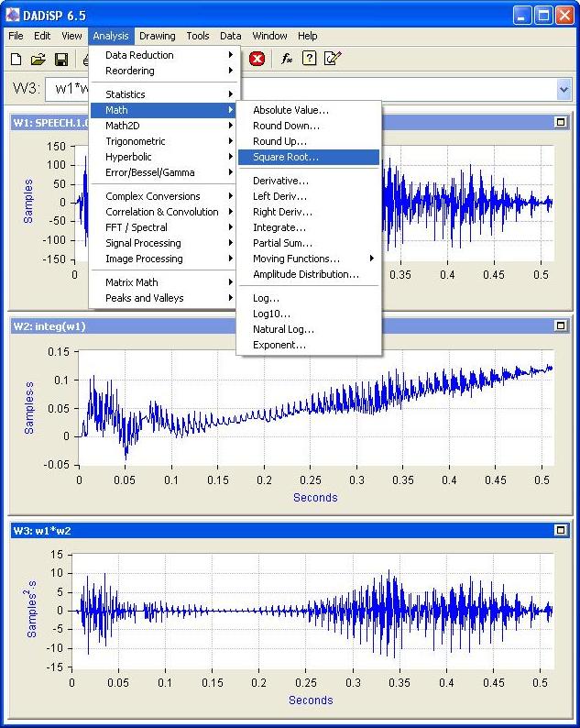Click the Samples² s y-axis label in W3

click(x=30, y=609)
